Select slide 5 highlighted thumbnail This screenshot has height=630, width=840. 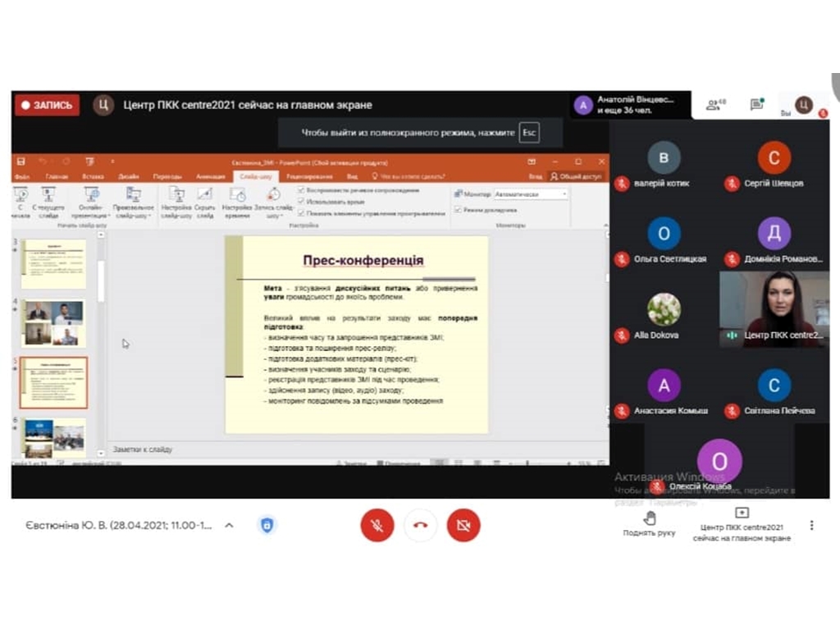coord(53,382)
